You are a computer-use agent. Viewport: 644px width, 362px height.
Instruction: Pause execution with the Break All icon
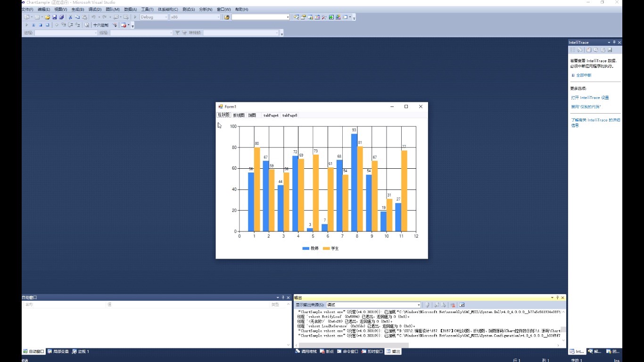pos(33,25)
